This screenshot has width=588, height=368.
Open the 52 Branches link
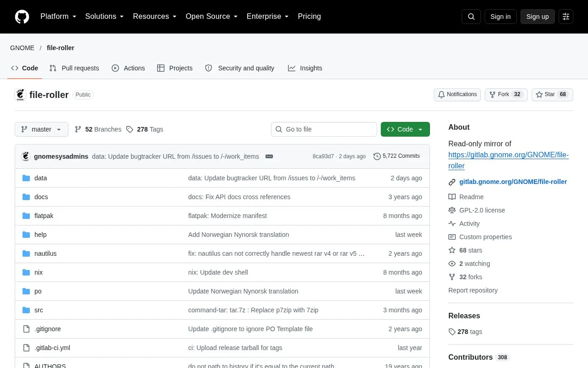(98, 129)
